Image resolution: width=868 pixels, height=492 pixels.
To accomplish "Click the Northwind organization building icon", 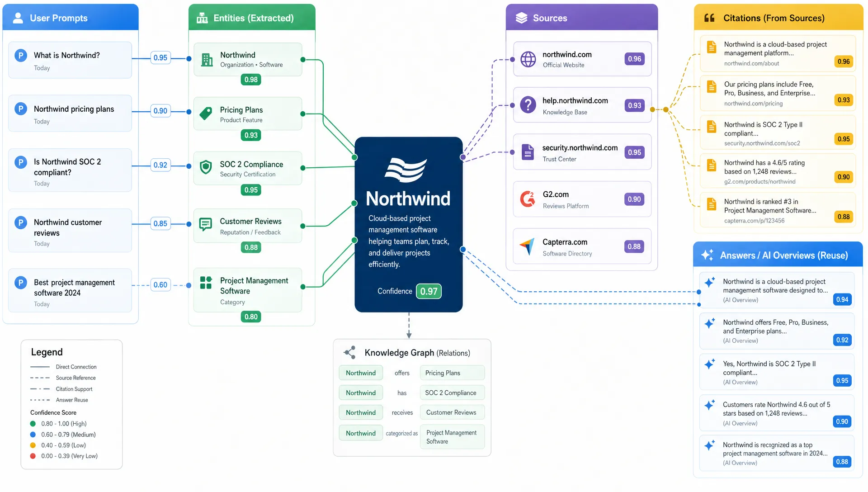I will pos(207,60).
